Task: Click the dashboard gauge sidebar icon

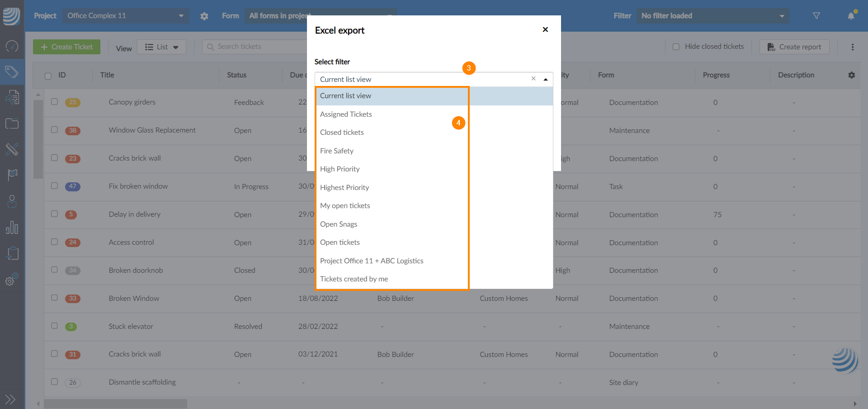Action: (12, 46)
